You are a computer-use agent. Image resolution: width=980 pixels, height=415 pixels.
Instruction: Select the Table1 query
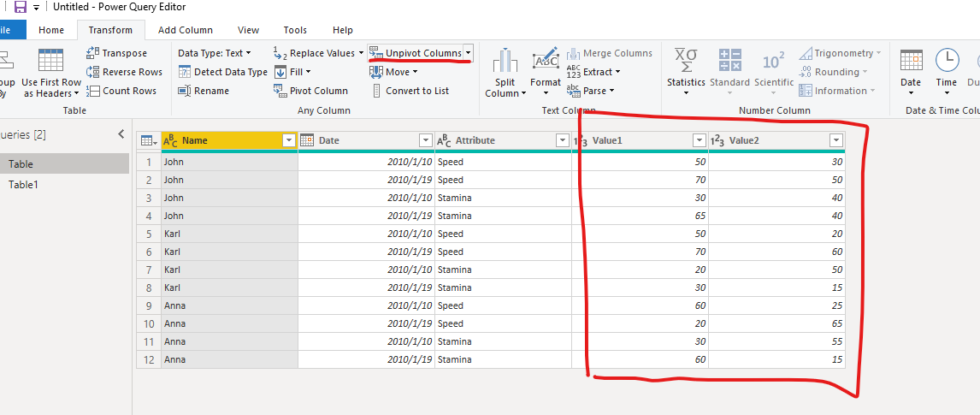pyautogui.click(x=64, y=184)
